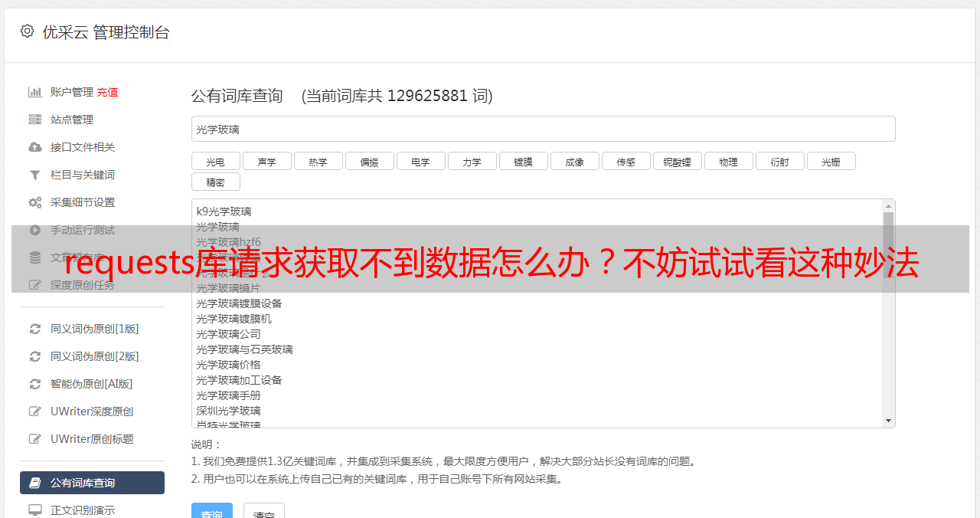Viewport: 980px width, 518px height.
Task: Open 采集细节设置 via its gears icon
Action: click(x=35, y=202)
